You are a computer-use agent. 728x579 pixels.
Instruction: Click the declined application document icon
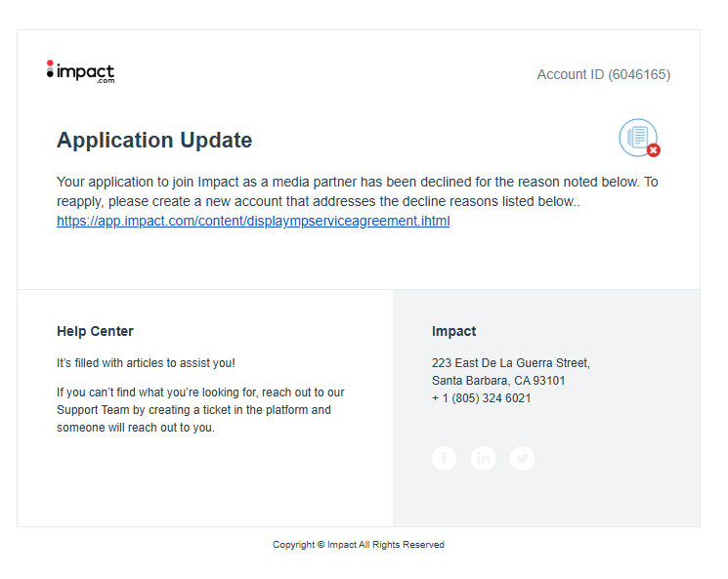637,137
